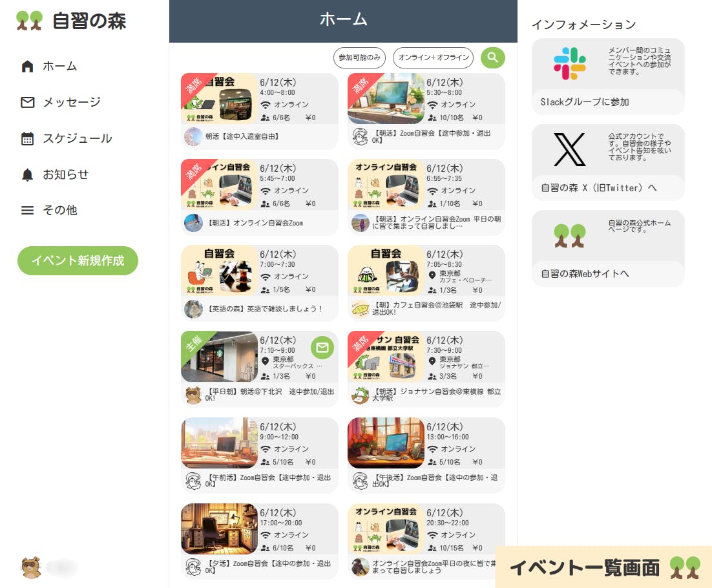The width and height of the screenshot is (712, 588).
Task: Open the スケジュール menu item
Action: [x=78, y=138]
